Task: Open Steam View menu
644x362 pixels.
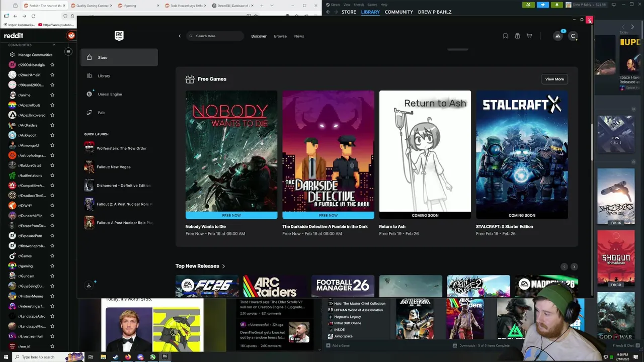Action: click(347, 5)
